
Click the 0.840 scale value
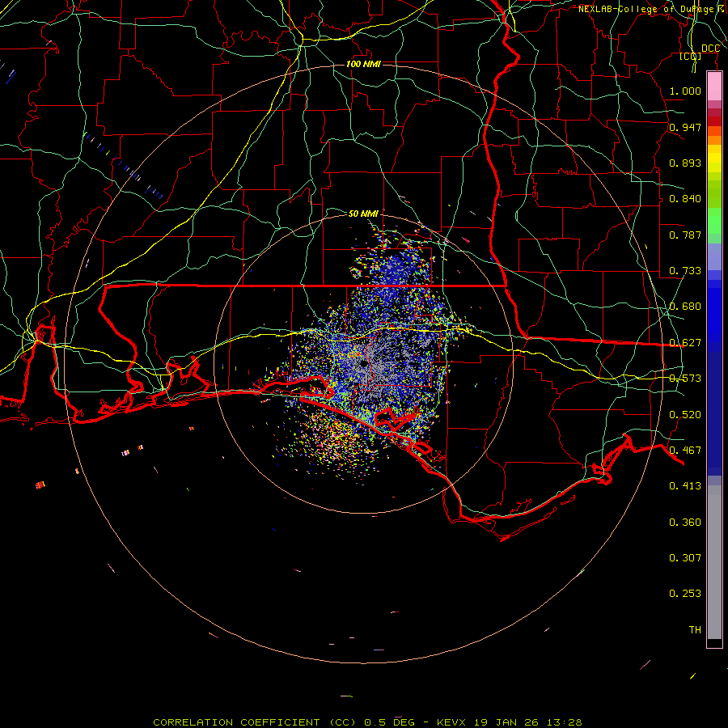pyautogui.click(x=685, y=198)
